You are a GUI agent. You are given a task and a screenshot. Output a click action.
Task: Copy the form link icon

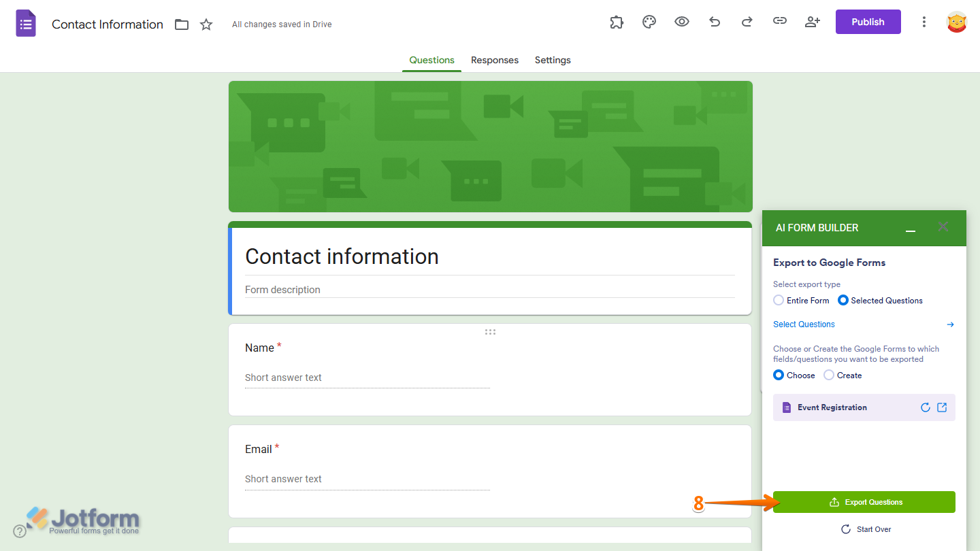coord(779,22)
